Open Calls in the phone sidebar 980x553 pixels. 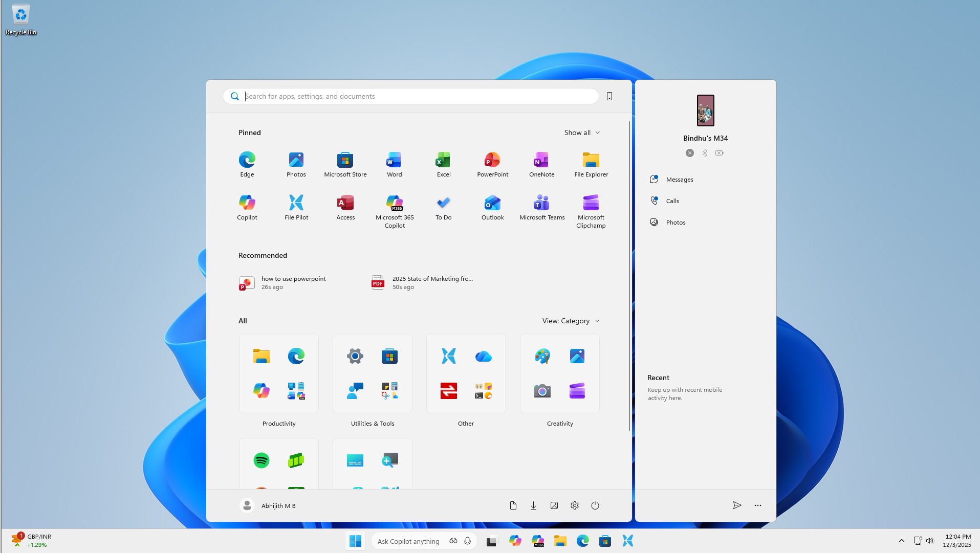[672, 201]
